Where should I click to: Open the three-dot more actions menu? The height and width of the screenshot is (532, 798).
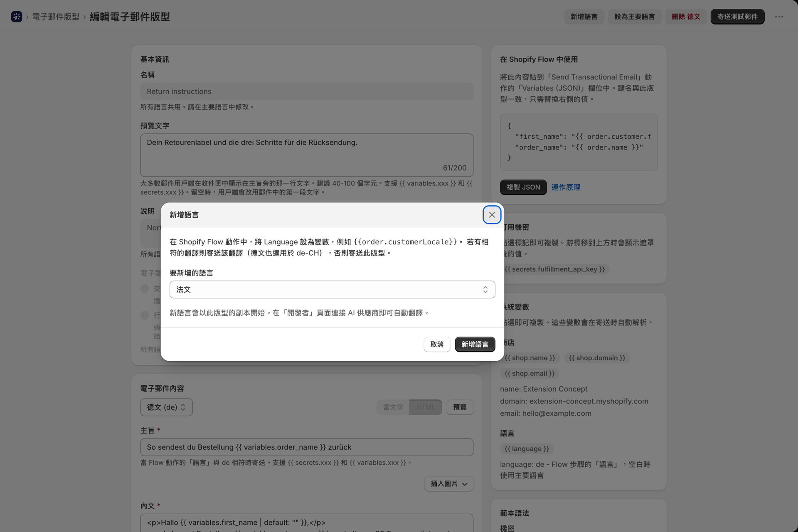[779, 17]
